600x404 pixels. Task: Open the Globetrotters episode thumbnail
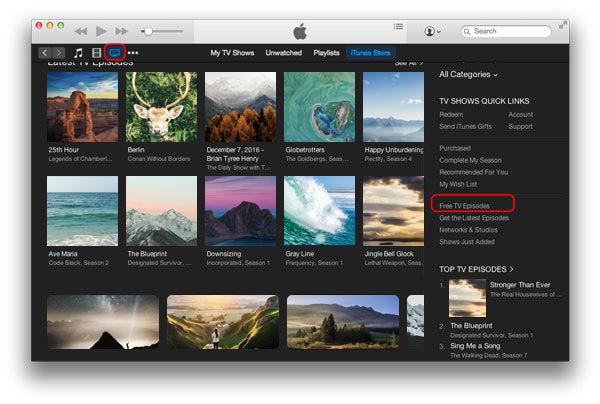[320, 107]
